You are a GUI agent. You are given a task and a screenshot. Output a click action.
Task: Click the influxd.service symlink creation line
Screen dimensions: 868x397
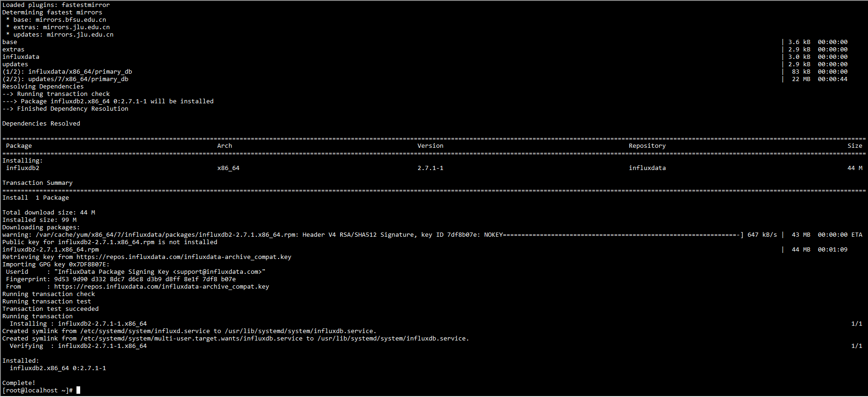point(190,331)
